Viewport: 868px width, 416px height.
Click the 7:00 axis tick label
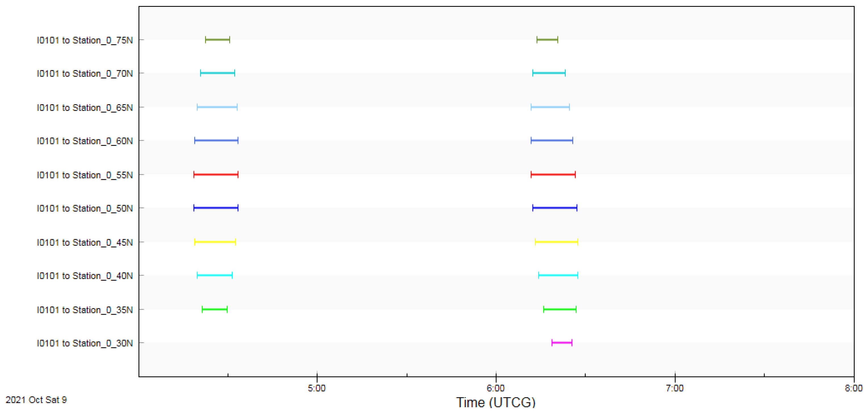674,388
